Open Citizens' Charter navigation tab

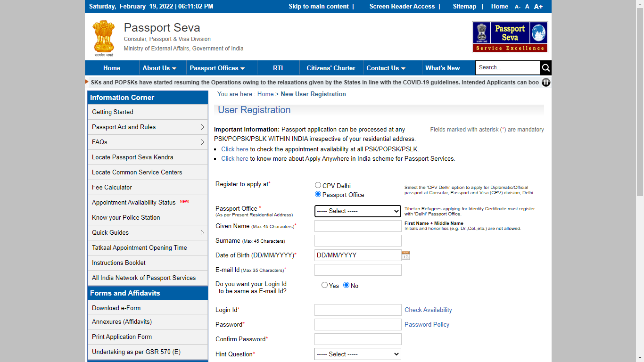(x=331, y=68)
